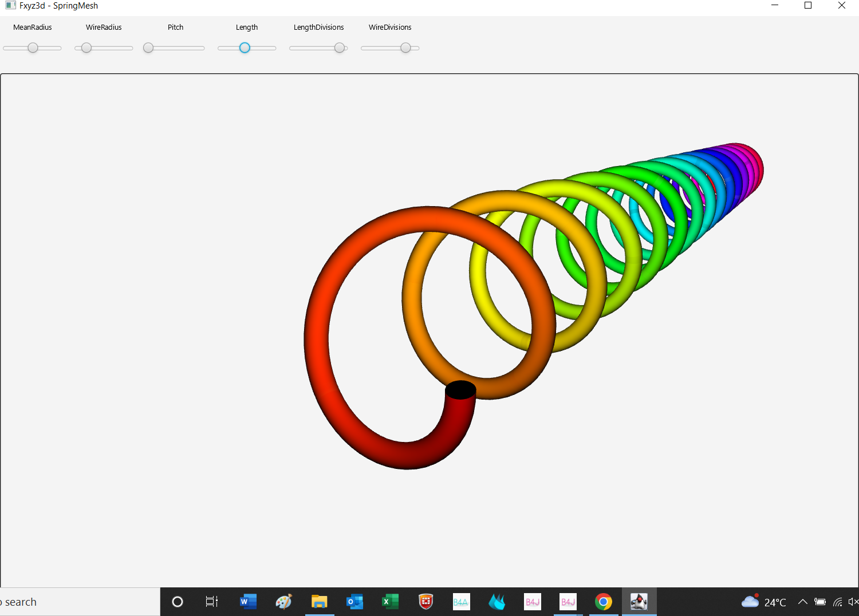The height and width of the screenshot is (616, 859).
Task: Open Microsoft Word from the taskbar
Action: click(248, 602)
